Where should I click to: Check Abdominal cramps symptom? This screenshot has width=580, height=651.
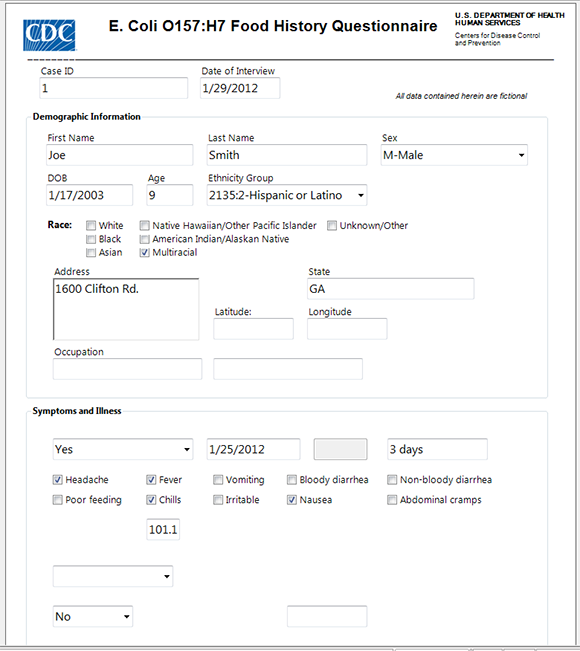392,500
